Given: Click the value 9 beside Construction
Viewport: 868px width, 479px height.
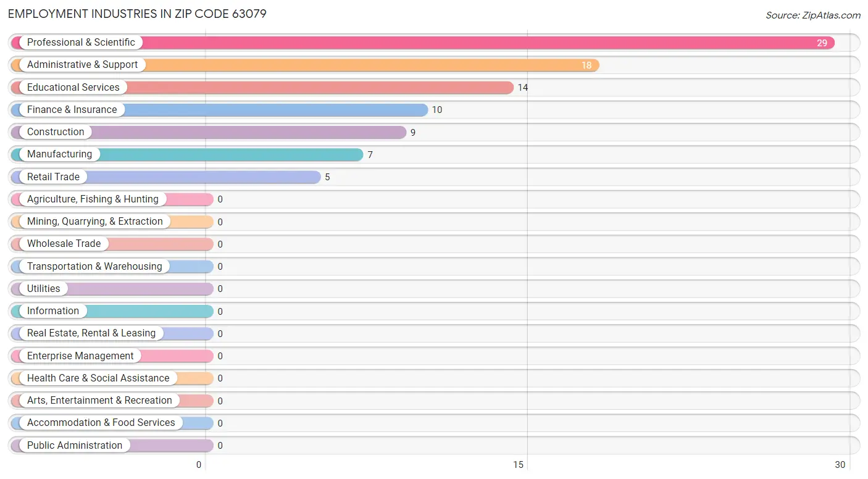Looking at the screenshot, I should [x=413, y=133].
